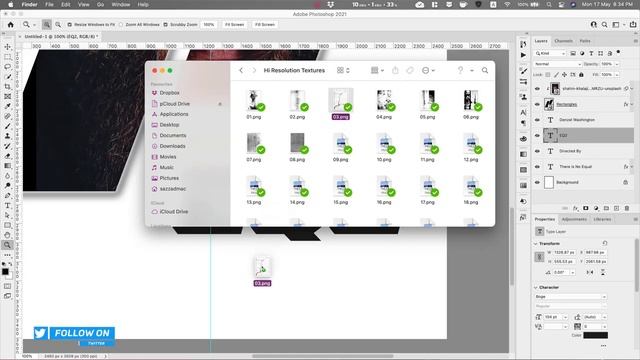The height and width of the screenshot is (360, 640).
Task: Hide the Background layer
Action: pos(537,182)
